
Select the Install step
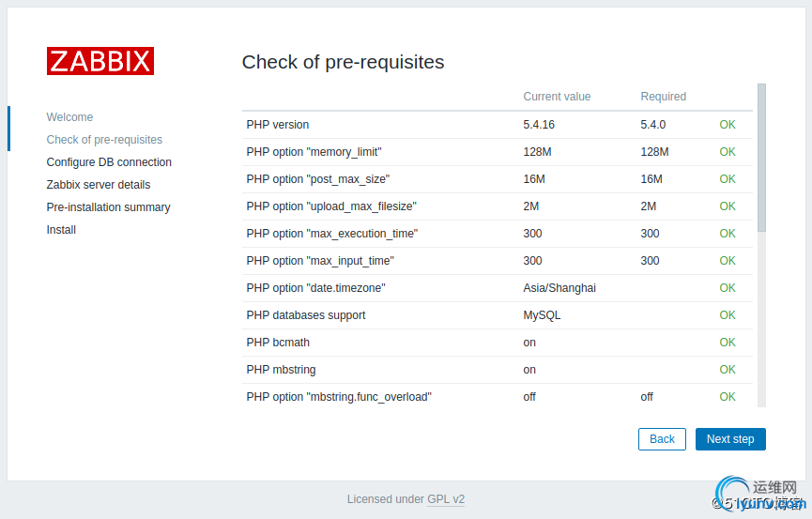(x=61, y=230)
